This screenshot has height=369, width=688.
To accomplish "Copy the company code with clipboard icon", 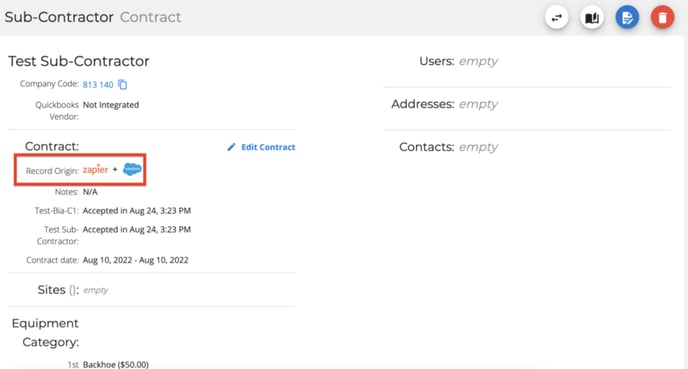I will point(123,84).
